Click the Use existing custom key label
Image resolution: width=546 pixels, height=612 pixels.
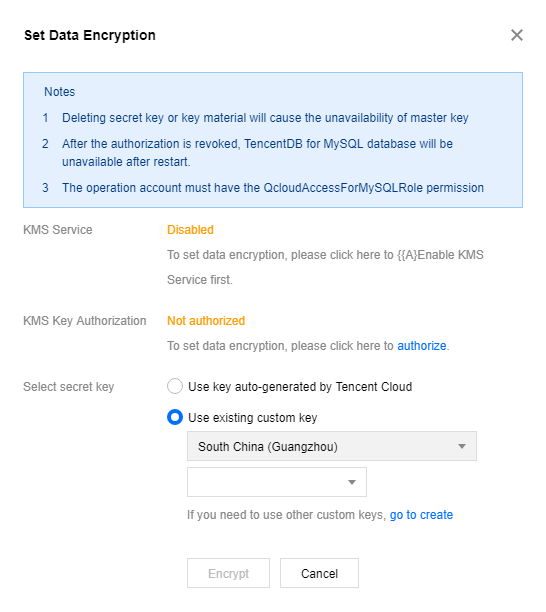pos(253,418)
